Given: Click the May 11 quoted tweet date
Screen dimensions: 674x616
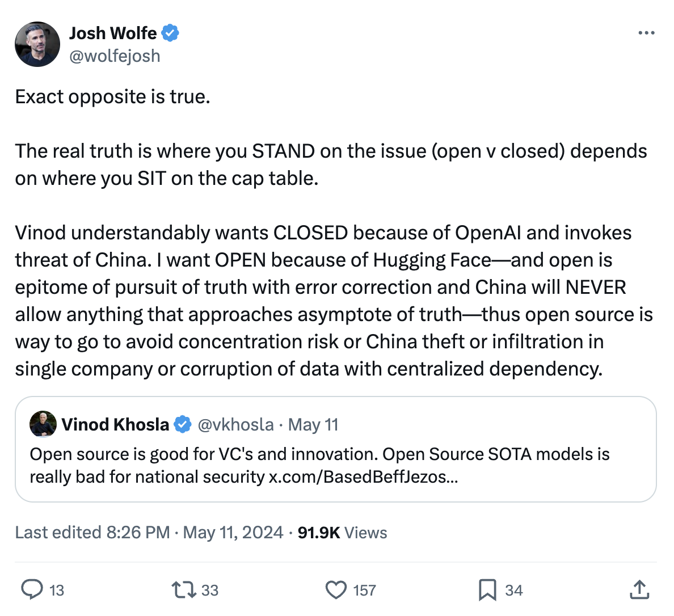Looking at the screenshot, I should coord(313,424).
